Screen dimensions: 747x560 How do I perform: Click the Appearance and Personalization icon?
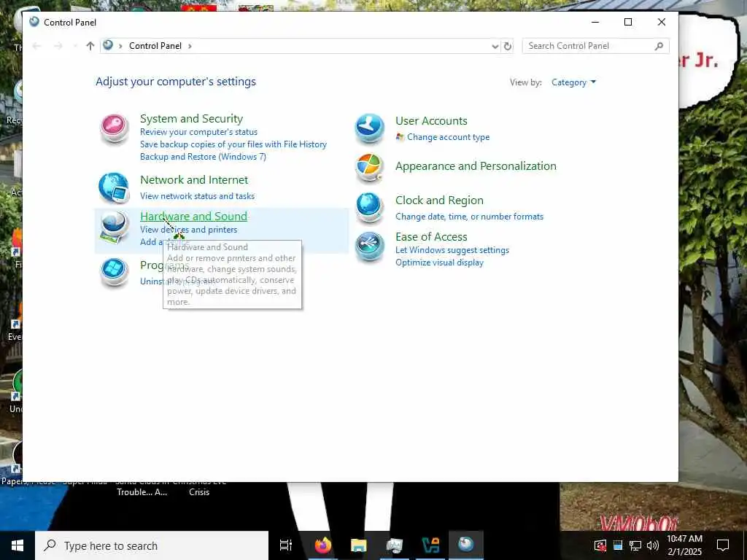click(x=370, y=168)
